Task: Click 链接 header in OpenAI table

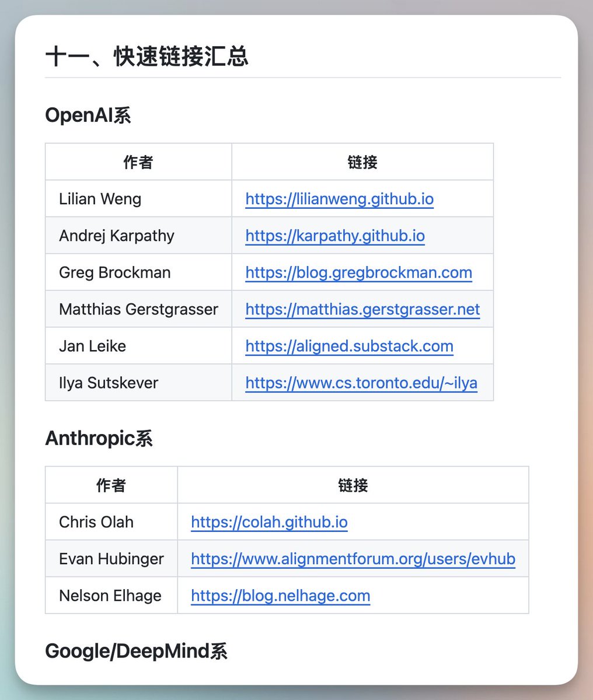Action: [362, 162]
